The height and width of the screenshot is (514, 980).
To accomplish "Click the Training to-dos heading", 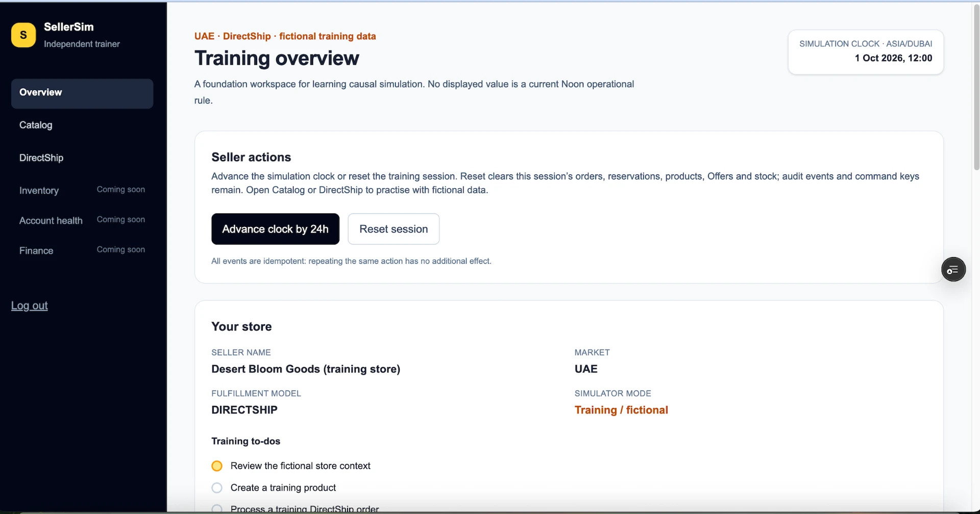I will (246, 441).
